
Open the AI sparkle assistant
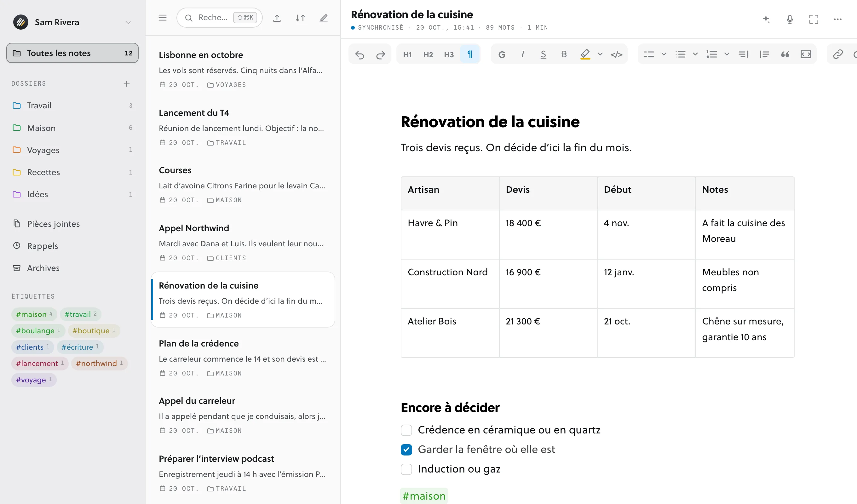(766, 19)
